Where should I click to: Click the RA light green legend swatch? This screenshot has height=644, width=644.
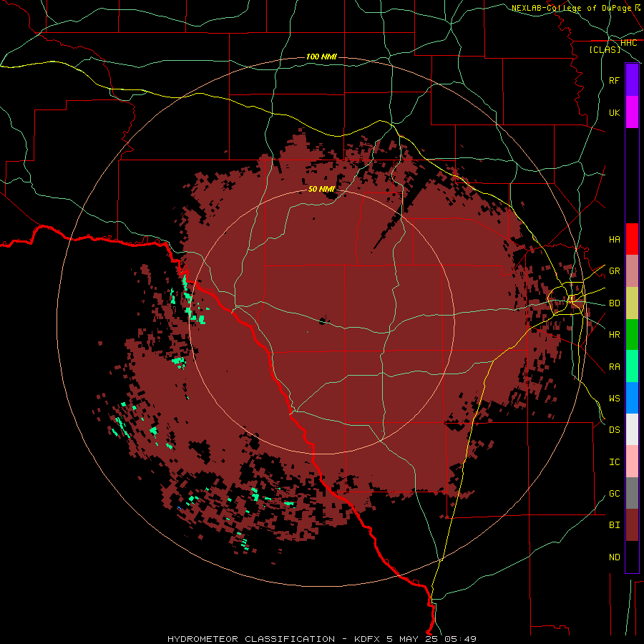(632, 366)
